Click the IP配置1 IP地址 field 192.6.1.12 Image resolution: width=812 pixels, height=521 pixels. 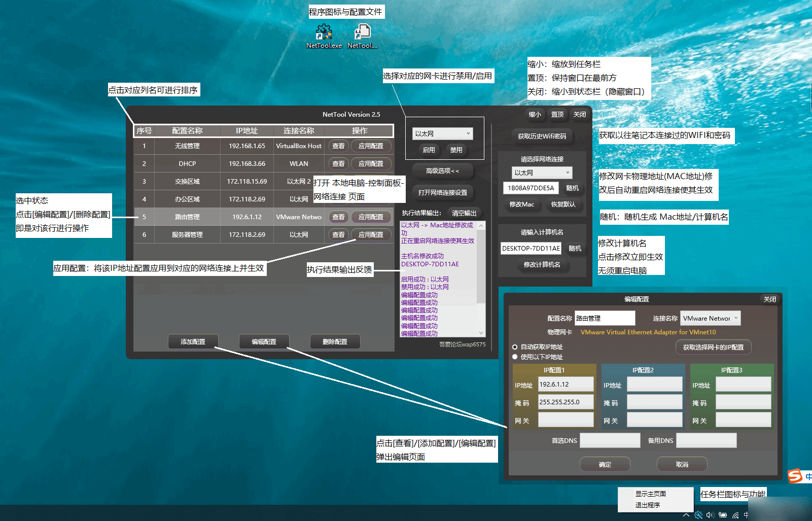pos(566,385)
